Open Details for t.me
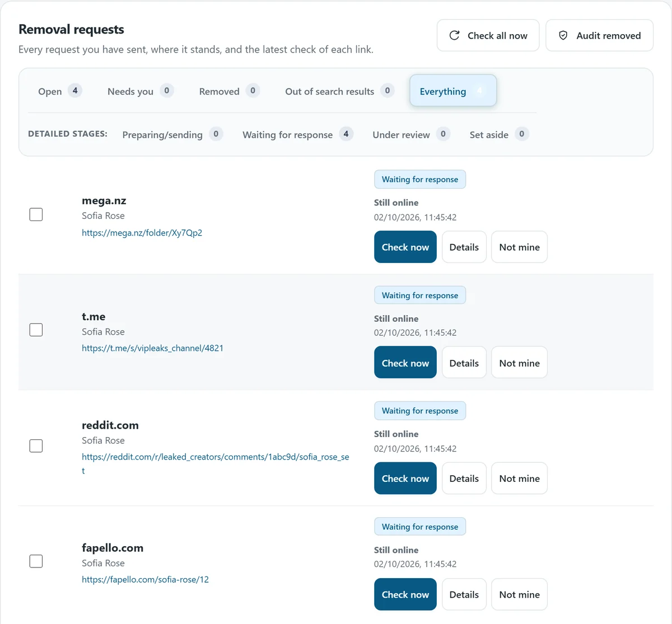The image size is (672, 624). coord(464,363)
